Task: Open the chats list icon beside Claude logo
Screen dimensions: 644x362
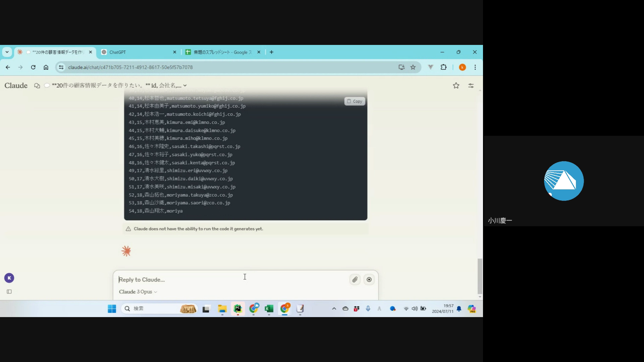Action: [37, 85]
